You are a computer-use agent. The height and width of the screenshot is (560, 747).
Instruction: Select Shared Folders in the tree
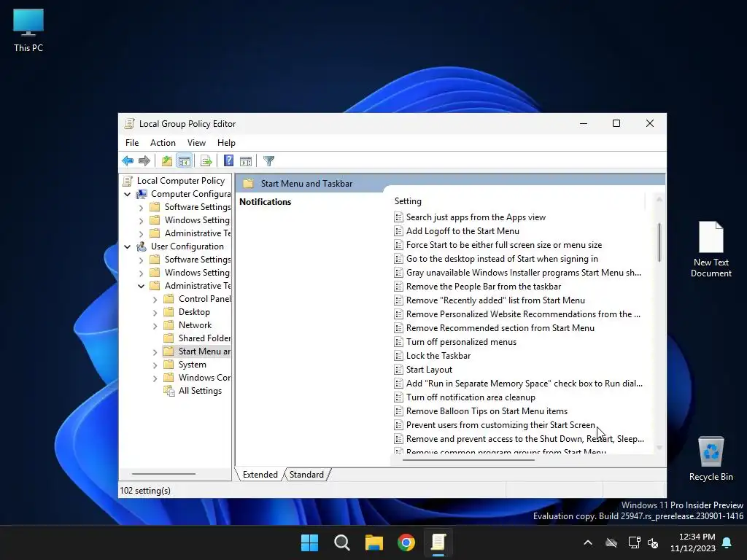[x=204, y=338]
